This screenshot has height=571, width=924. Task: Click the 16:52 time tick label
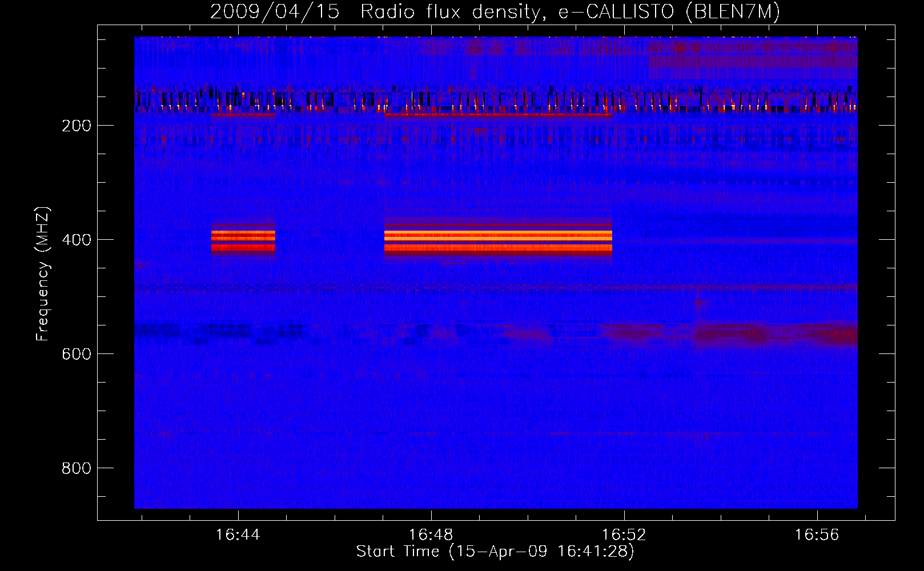point(624,535)
